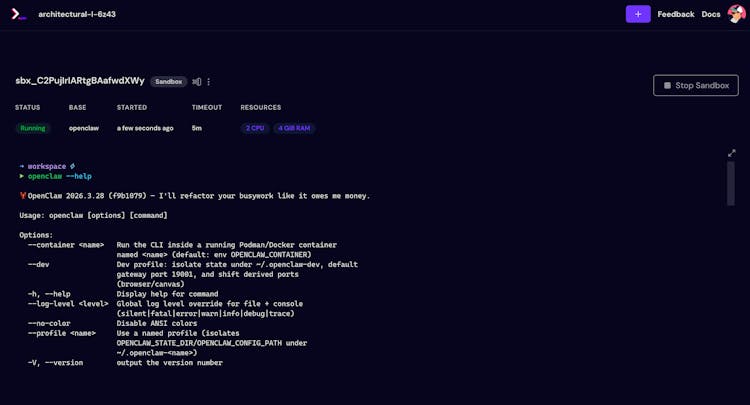Click the 2 CPU resource chip
750x405 pixels.
[x=254, y=128]
